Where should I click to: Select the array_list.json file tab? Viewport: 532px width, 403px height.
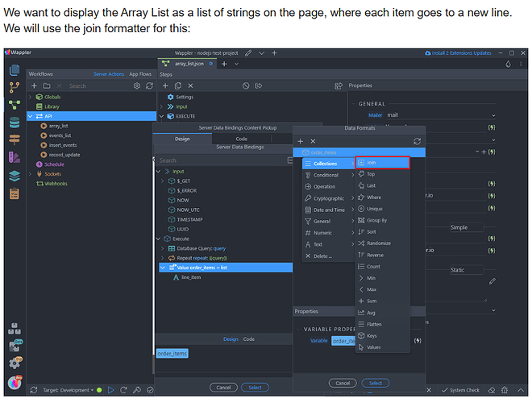(189, 64)
